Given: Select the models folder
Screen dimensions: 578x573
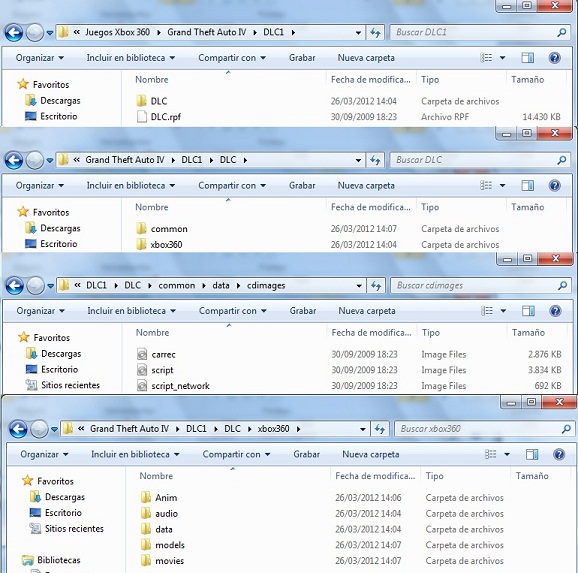Looking at the screenshot, I should click(170, 545).
